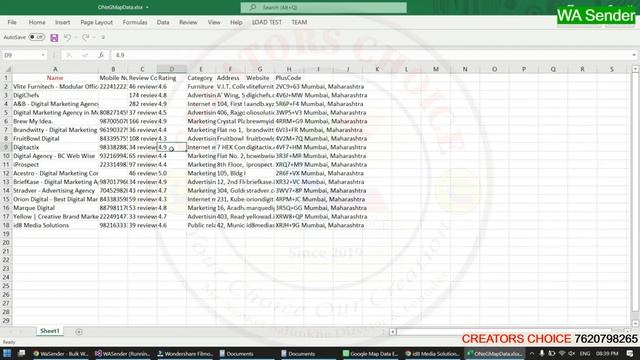Open WaSender Bulk taskbar item
Image resolution: width=640 pixels, height=360 pixels.
pos(60,353)
